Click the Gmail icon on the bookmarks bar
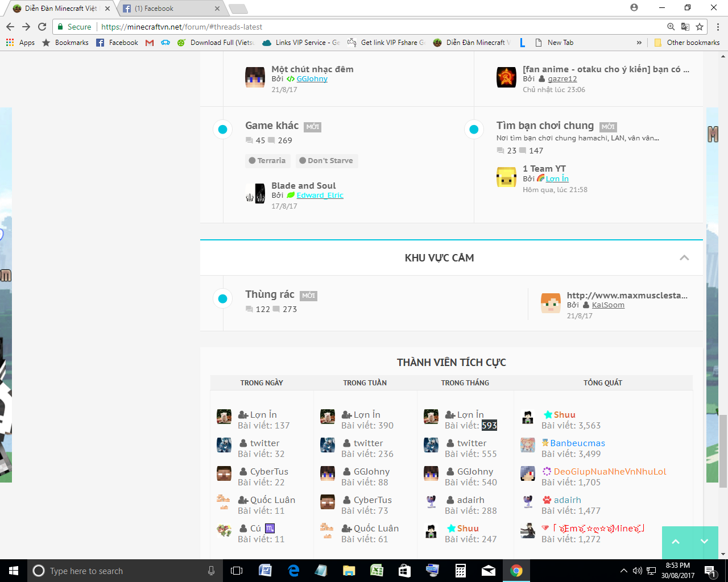 149,42
